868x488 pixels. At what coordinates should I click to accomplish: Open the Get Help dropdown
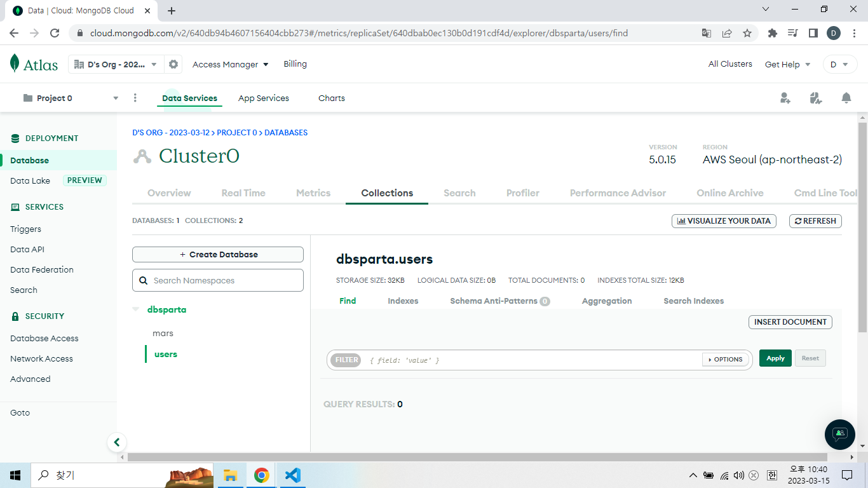tap(788, 64)
